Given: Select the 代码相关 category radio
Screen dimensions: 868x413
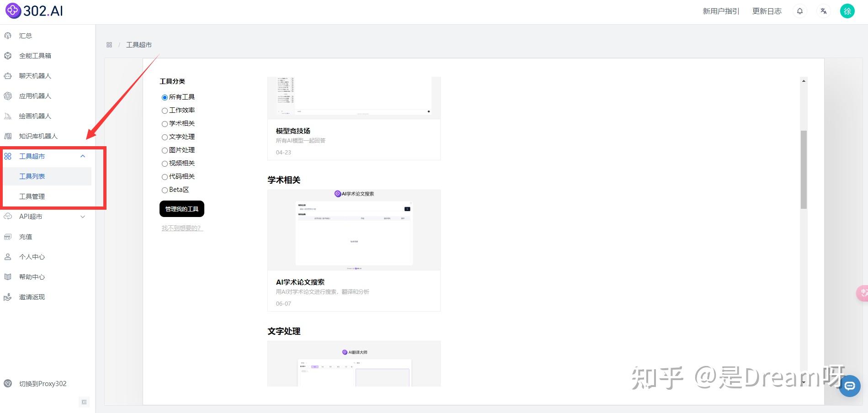Looking at the screenshot, I should point(165,177).
